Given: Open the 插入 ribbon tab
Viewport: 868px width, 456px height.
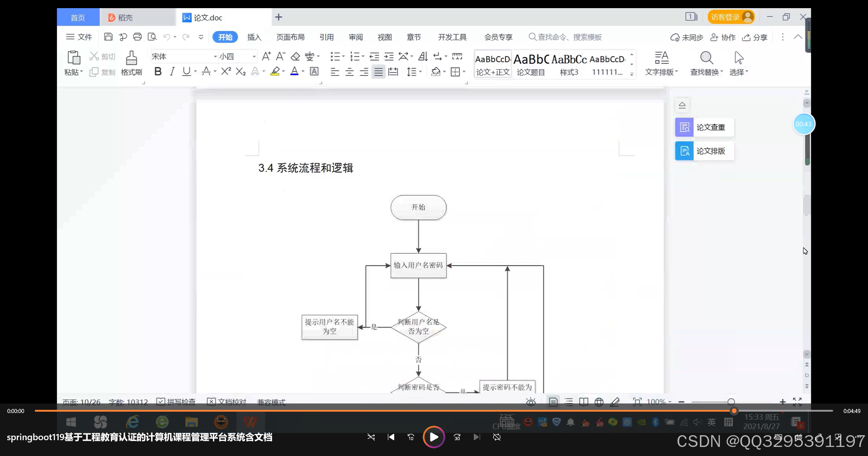Looking at the screenshot, I should click(255, 37).
